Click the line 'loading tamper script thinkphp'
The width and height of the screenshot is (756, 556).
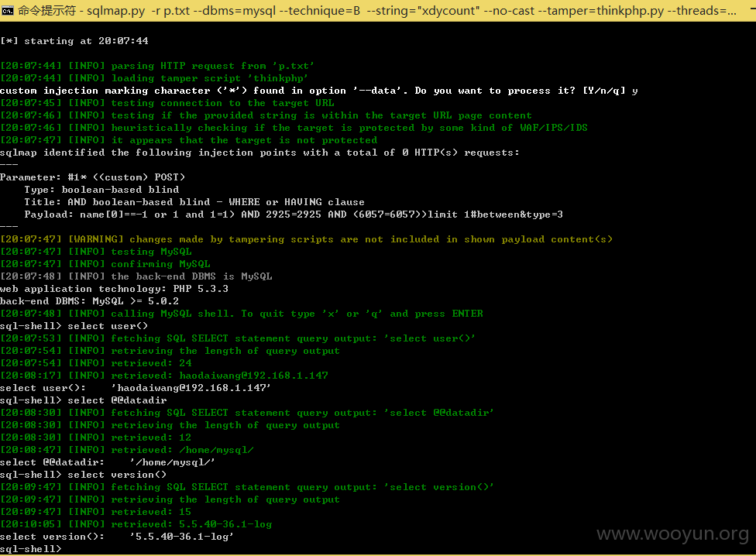[x=154, y=78]
